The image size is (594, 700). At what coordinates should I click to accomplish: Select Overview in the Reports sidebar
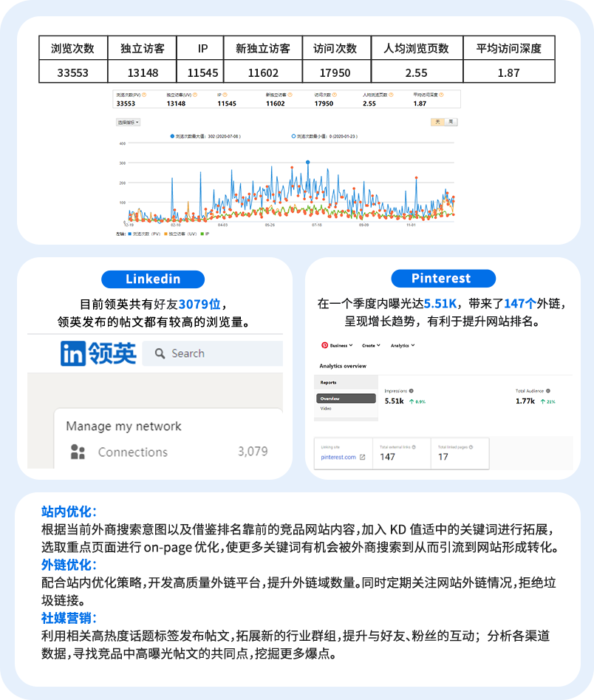(x=346, y=398)
